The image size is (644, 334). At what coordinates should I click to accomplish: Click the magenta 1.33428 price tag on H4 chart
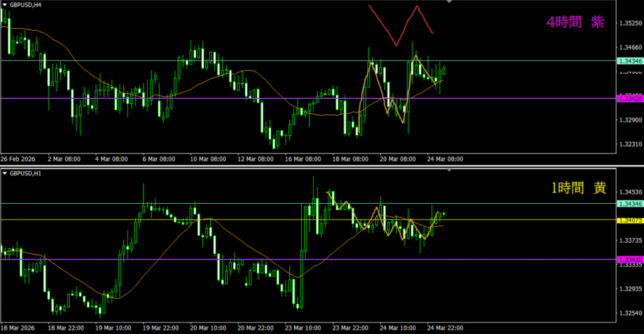630,99
